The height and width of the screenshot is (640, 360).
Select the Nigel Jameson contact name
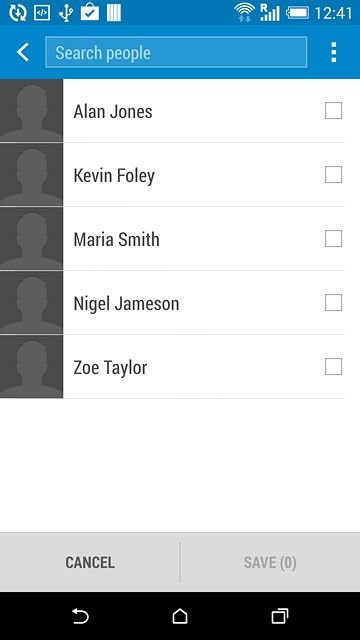pyautogui.click(x=126, y=304)
